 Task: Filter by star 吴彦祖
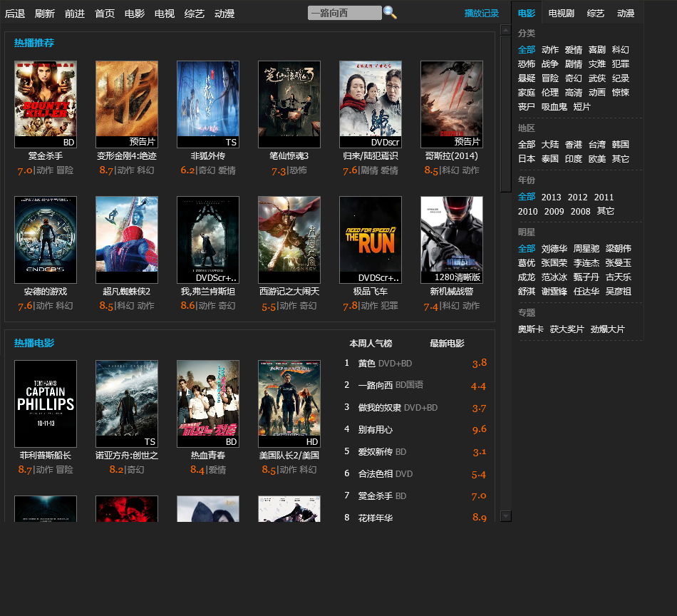618,291
